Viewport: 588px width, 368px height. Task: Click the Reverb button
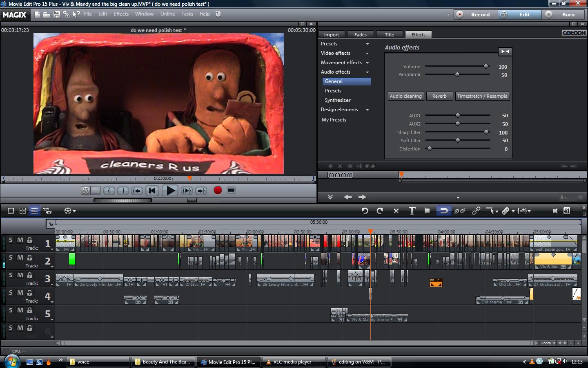coord(439,96)
